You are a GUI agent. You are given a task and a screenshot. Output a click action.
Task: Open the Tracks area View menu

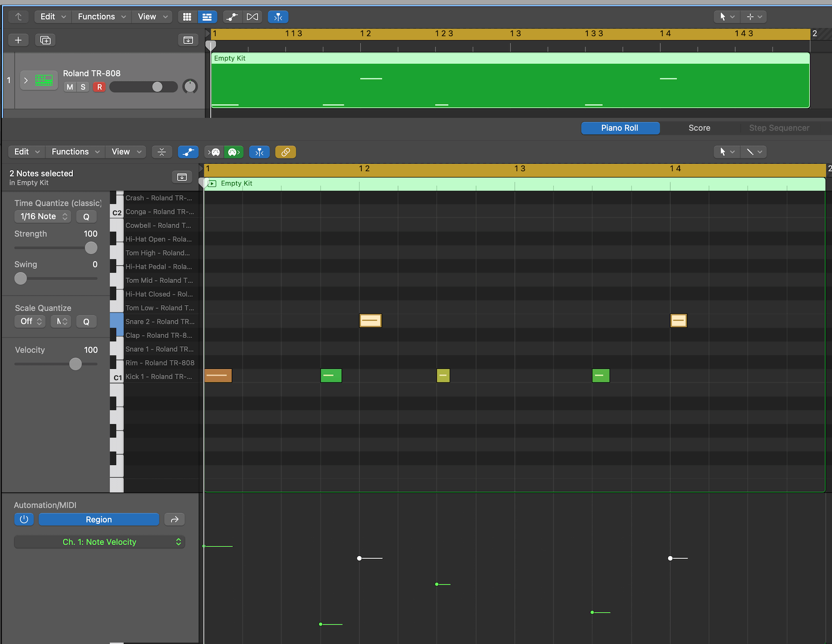point(152,17)
